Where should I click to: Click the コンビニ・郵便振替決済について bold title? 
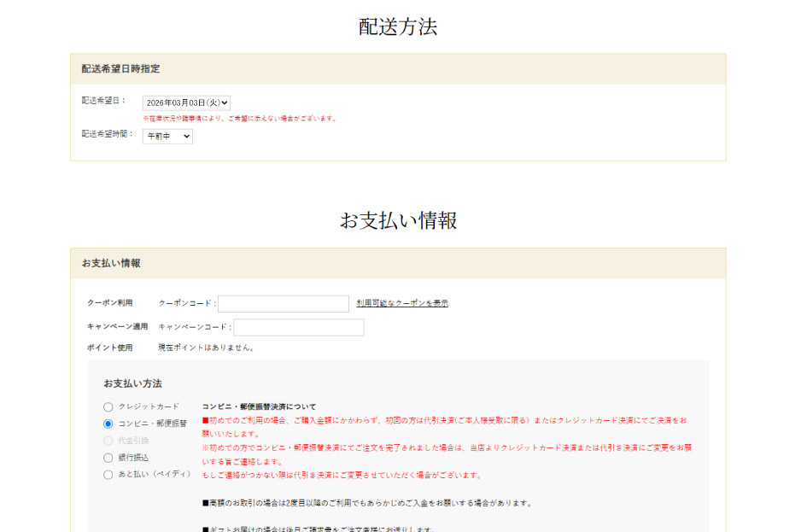(259, 406)
